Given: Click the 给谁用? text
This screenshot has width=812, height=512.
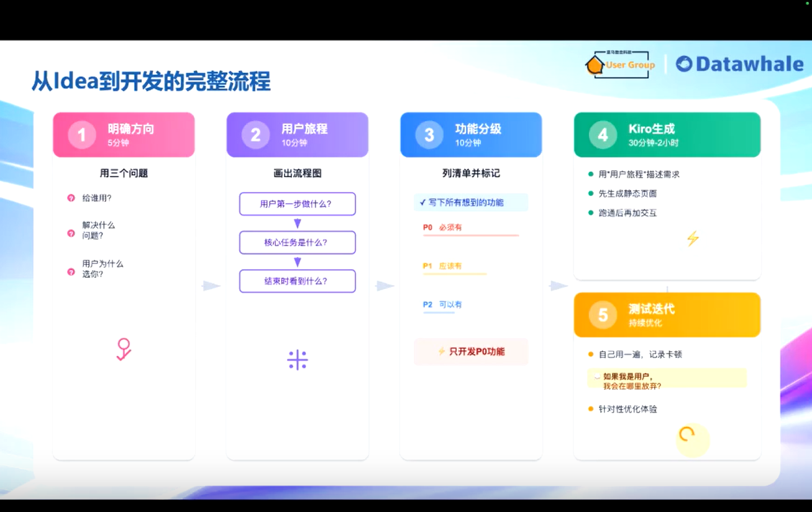Looking at the screenshot, I should 97,198.
